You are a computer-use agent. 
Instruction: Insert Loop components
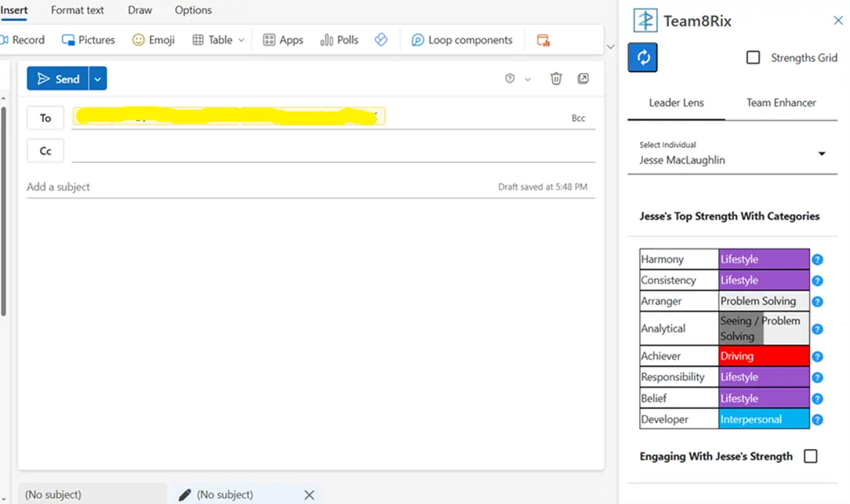tap(462, 40)
